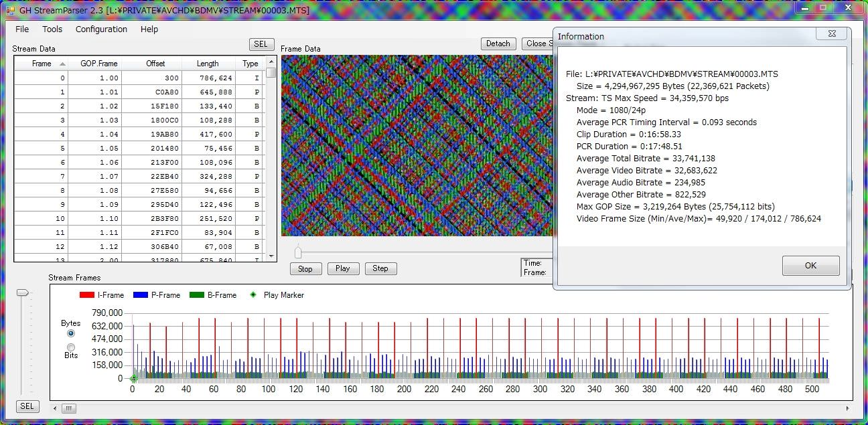868x425 pixels.
Task: Click the red I-Frame legend swatch
Action: [x=87, y=295]
